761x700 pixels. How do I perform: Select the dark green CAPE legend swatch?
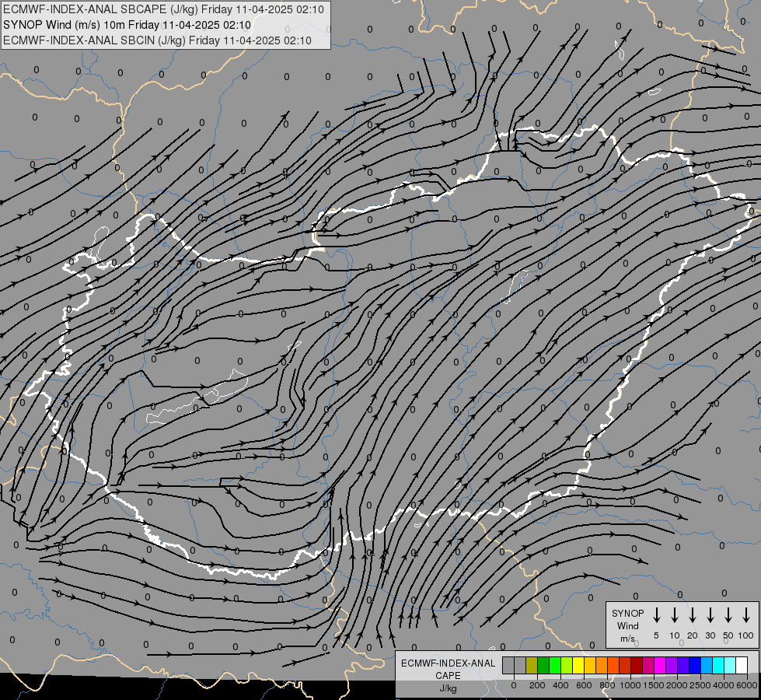click(543, 665)
